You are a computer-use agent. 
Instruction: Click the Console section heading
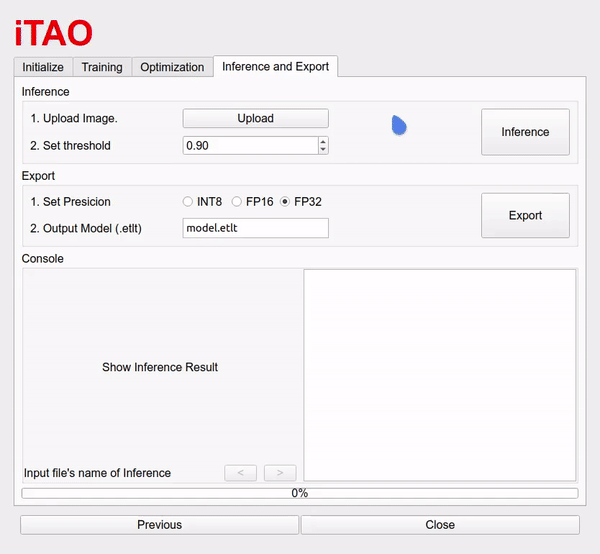pyautogui.click(x=42, y=259)
